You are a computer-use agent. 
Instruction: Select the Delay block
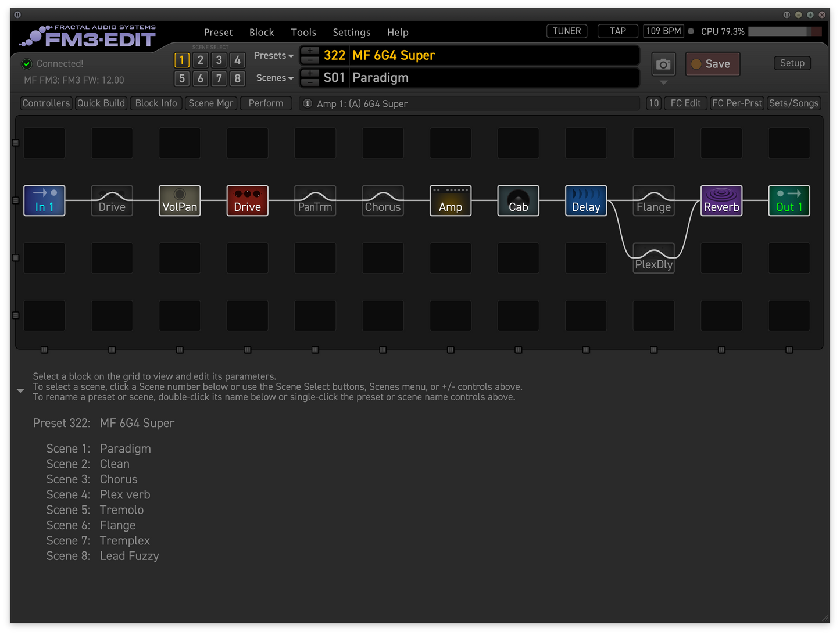click(x=586, y=200)
